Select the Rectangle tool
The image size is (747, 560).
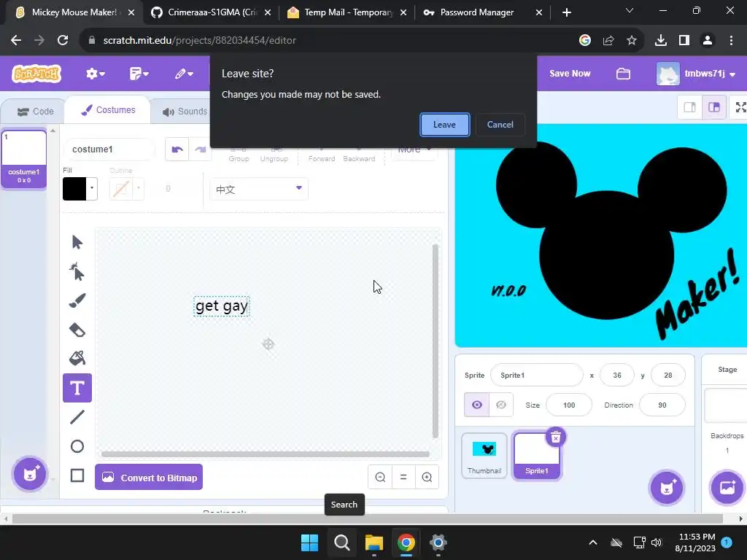[77, 475]
